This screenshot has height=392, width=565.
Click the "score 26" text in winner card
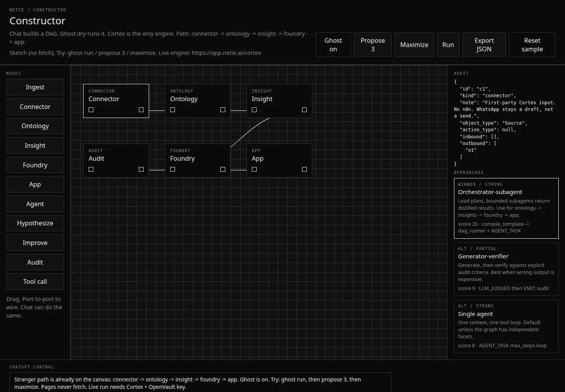pos(468,224)
